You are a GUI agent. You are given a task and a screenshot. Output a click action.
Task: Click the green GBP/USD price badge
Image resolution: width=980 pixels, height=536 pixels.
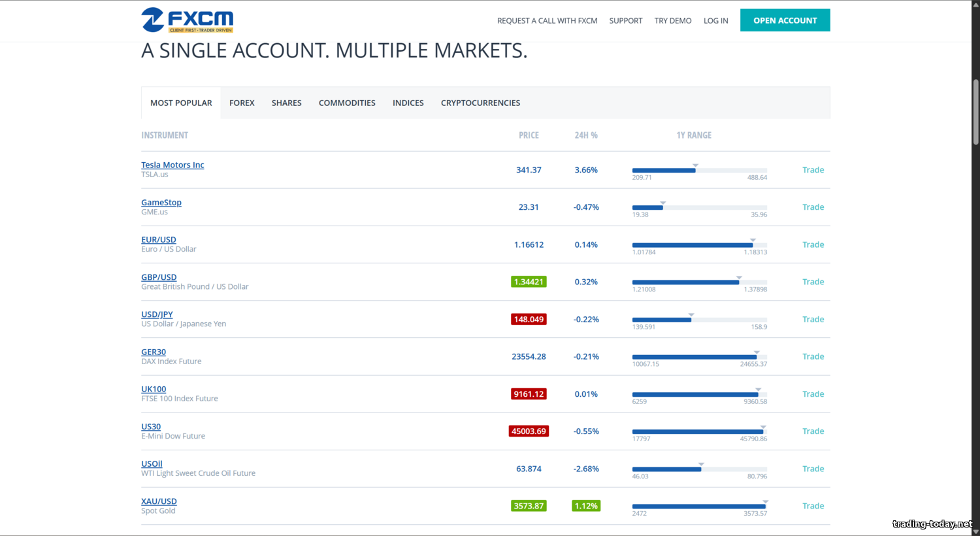529,282
